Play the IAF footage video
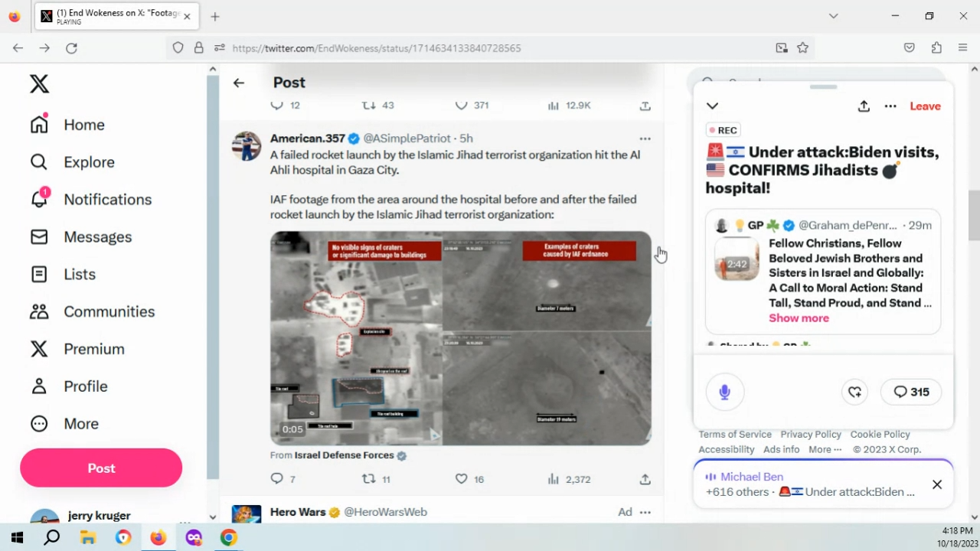Viewport: 980px width, 551px height. tap(460, 337)
